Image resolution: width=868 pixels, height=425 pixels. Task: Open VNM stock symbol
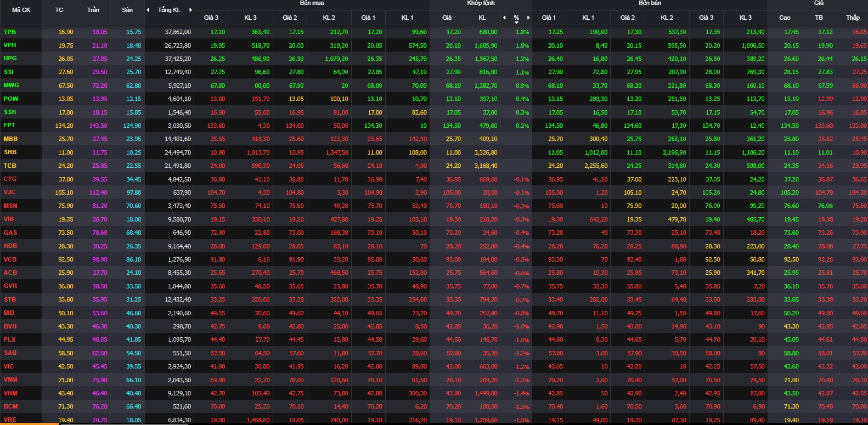tap(10, 379)
